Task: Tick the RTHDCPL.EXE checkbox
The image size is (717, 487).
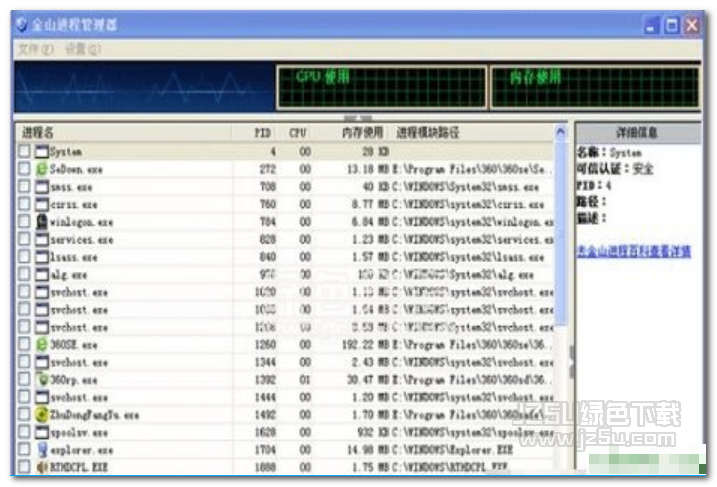Action: pyautogui.click(x=24, y=466)
